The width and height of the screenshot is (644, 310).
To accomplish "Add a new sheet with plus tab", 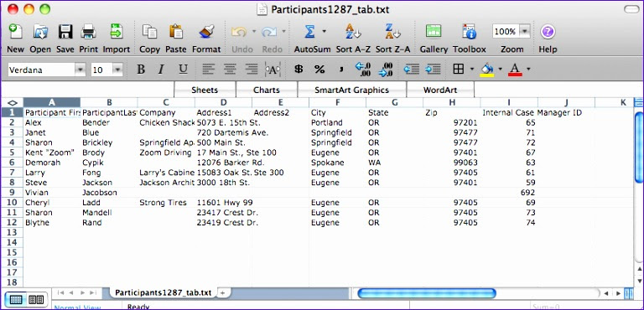I will coord(222,292).
